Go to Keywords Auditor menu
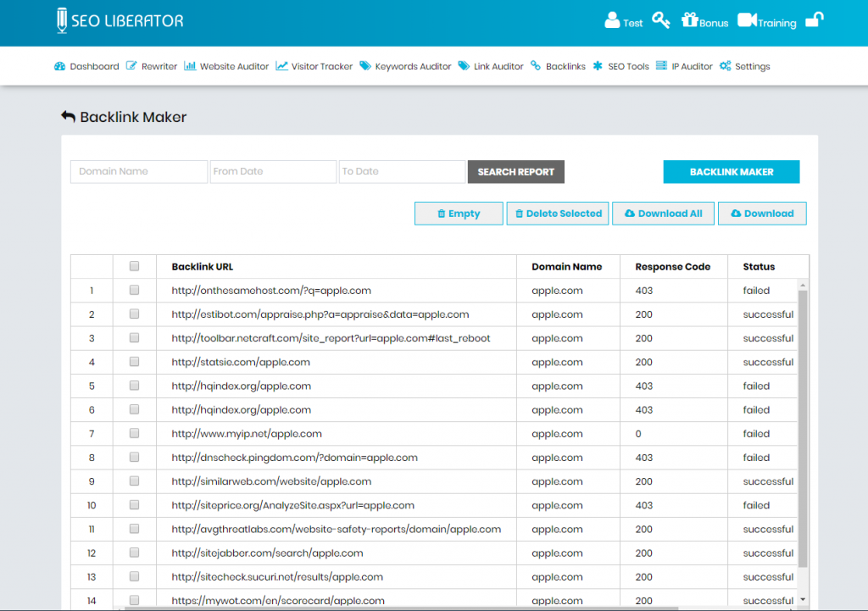The image size is (868, 611). 405,66
